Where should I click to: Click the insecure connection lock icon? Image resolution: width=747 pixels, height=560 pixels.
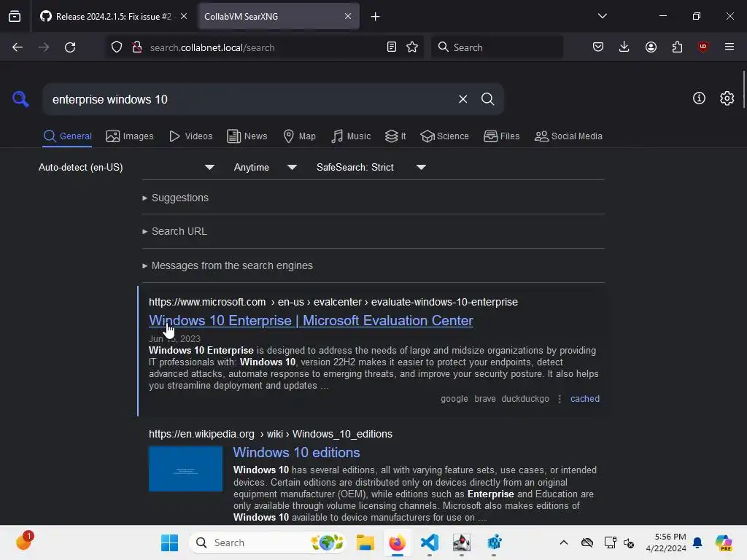[x=136, y=47]
